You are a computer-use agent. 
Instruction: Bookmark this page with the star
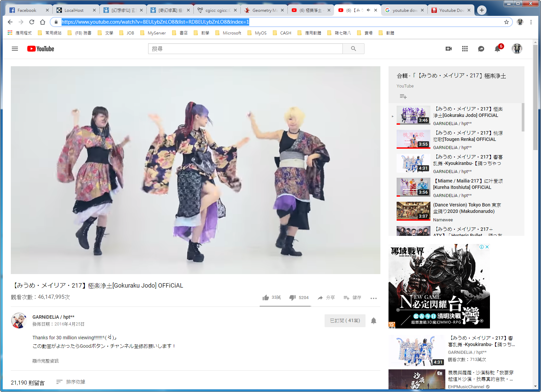(507, 22)
